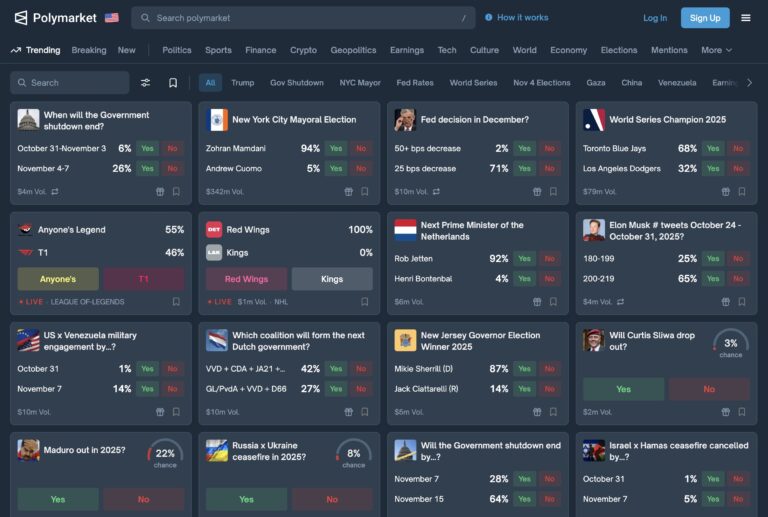Click gift icon on NYC Mayoral card
The width and height of the screenshot is (768, 517).
(x=348, y=191)
